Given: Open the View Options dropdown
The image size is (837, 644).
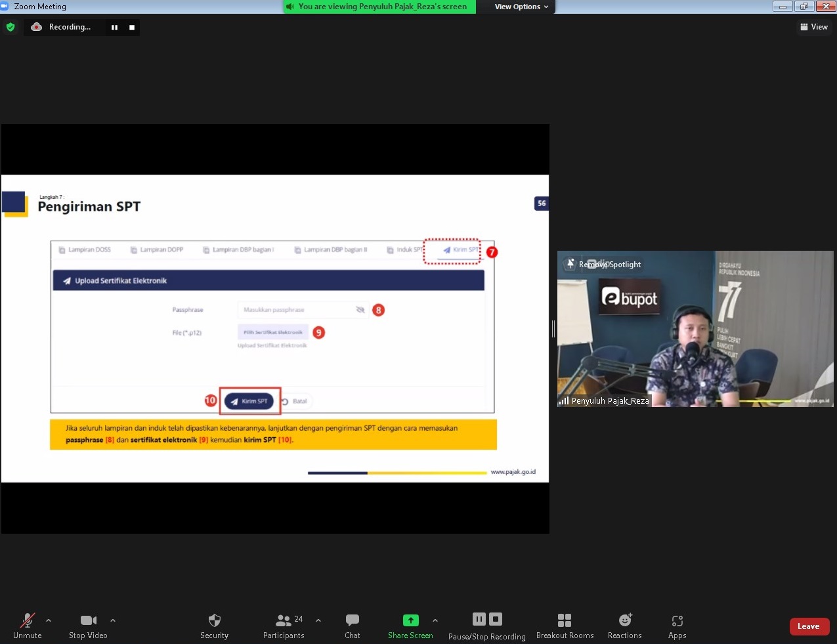Looking at the screenshot, I should 521,7.
